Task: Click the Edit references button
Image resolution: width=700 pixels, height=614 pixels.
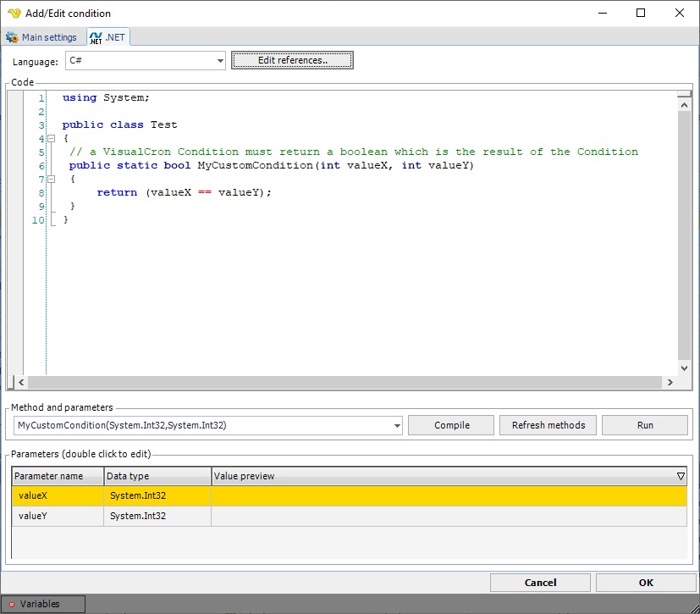Action: (x=292, y=60)
